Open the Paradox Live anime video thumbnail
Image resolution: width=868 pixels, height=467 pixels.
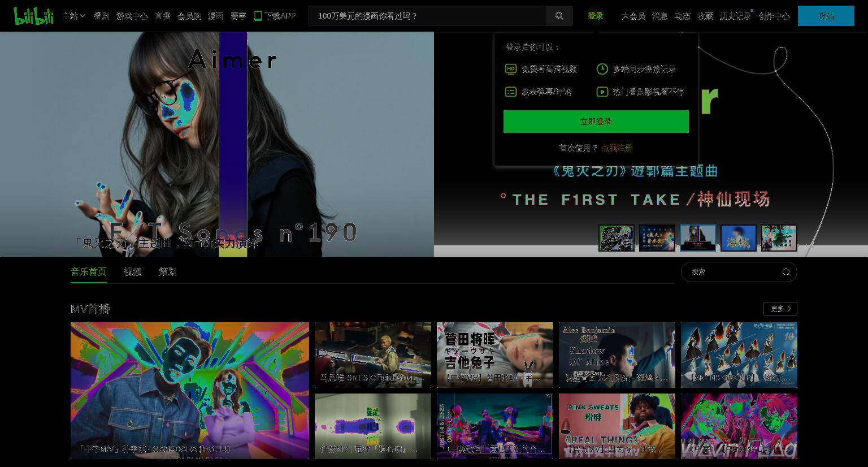click(739, 426)
